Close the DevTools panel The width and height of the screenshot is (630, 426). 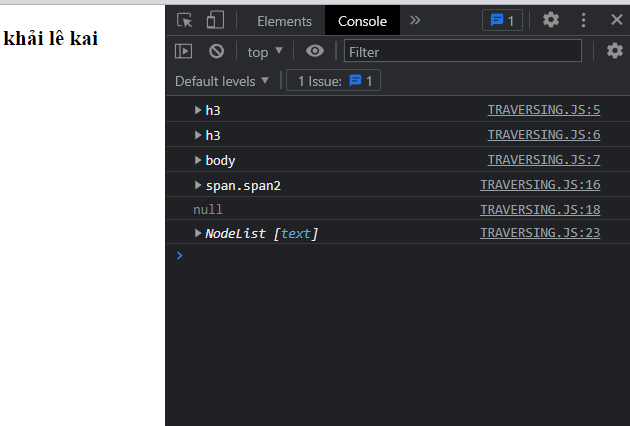pos(617,20)
